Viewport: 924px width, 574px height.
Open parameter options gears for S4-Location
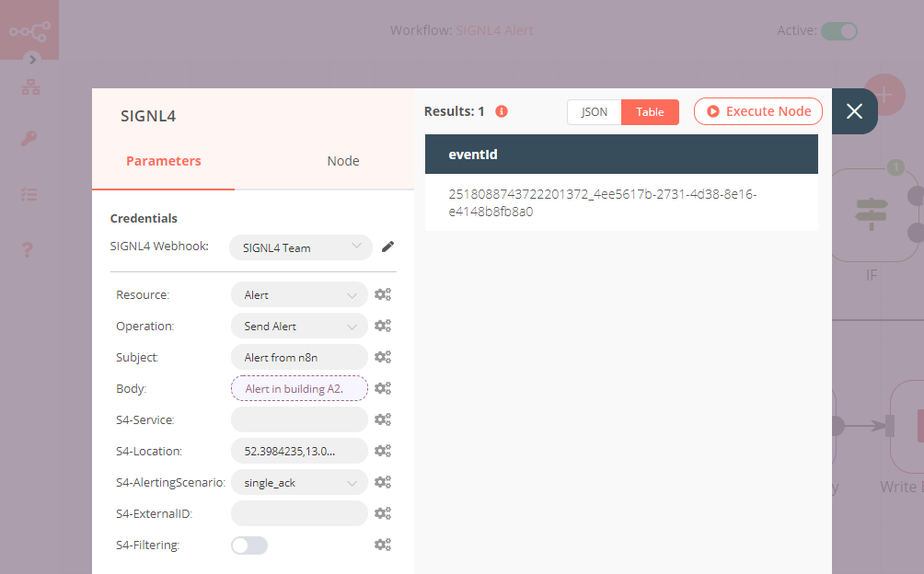click(383, 451)
